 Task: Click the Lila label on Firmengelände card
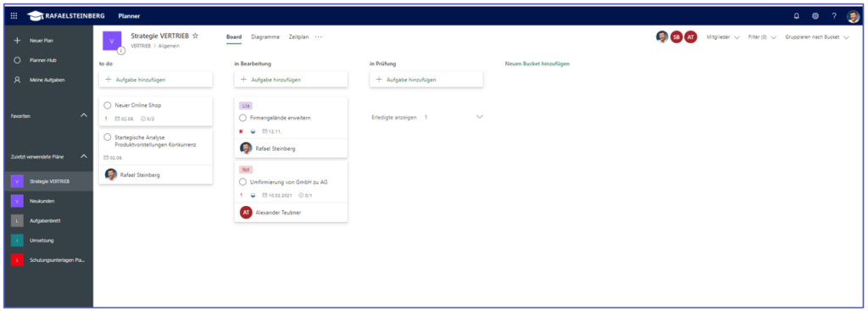(x=245, y=105)
